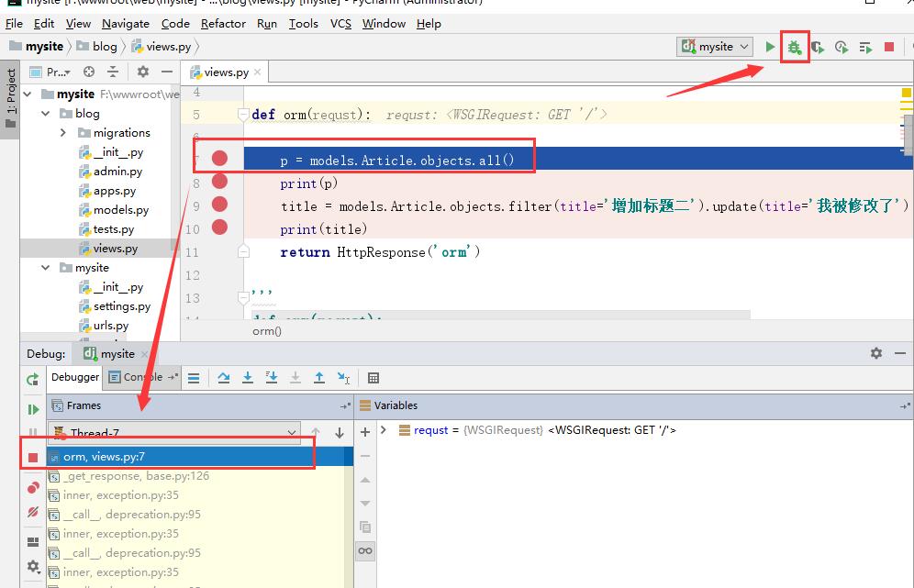Open the File menu
This screenshot has height=588, width=914.
coord(14,23)
